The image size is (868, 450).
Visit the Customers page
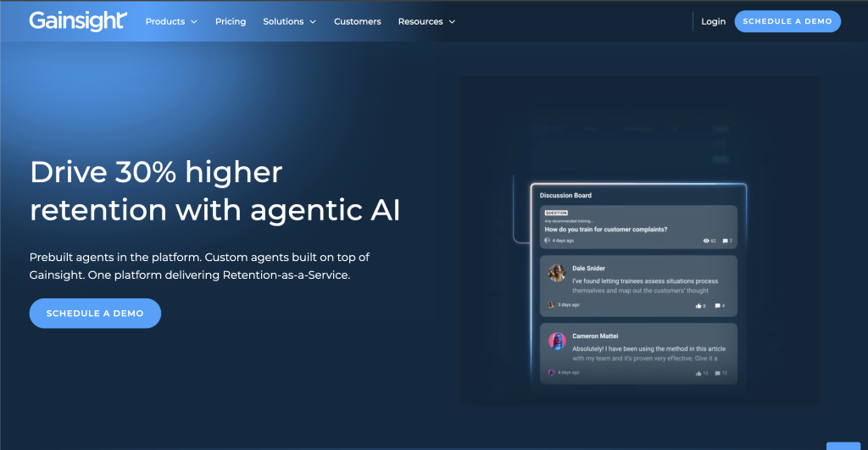[357, 21]
